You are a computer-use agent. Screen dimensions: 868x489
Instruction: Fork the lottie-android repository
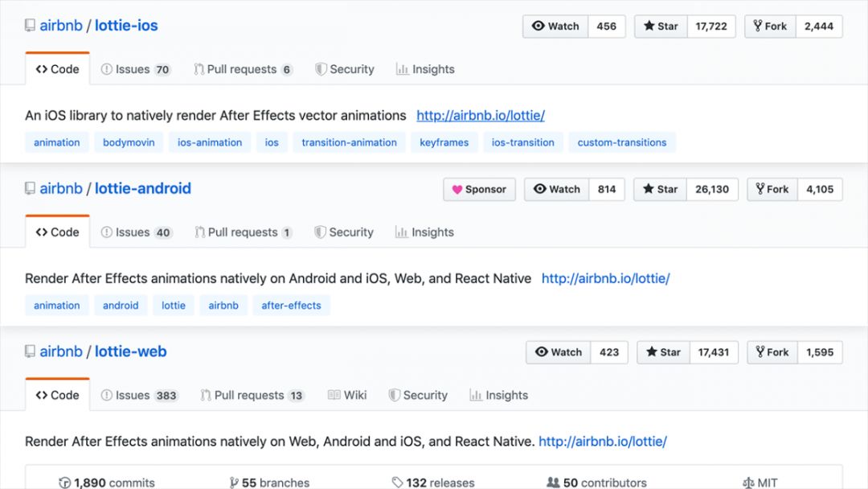tap(772, 189)
